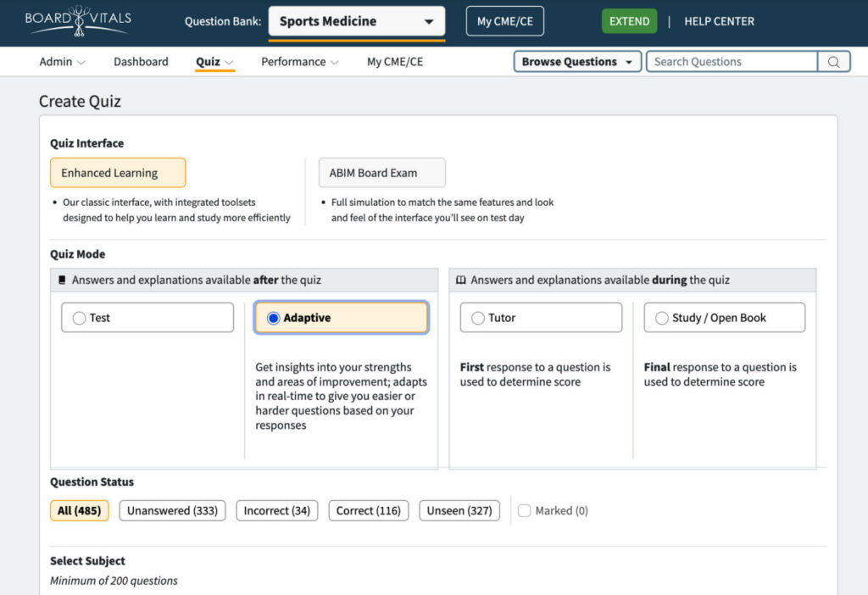
Task: Click the 'Quiz Interface' label
Action: (x=87, y=143)
